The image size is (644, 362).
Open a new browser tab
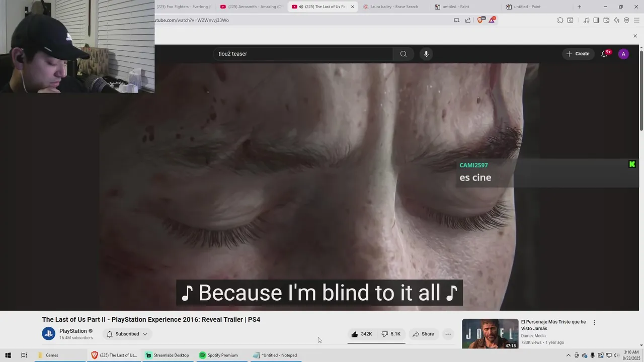coord(579,7)
